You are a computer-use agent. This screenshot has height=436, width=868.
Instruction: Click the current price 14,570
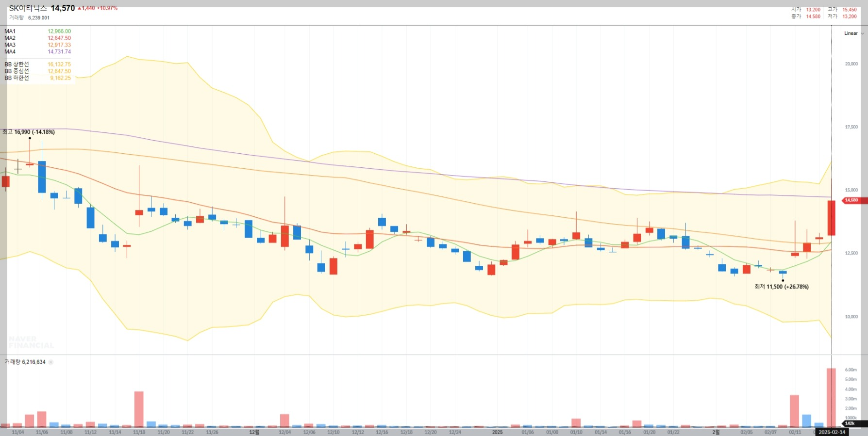tap(63, 8)
